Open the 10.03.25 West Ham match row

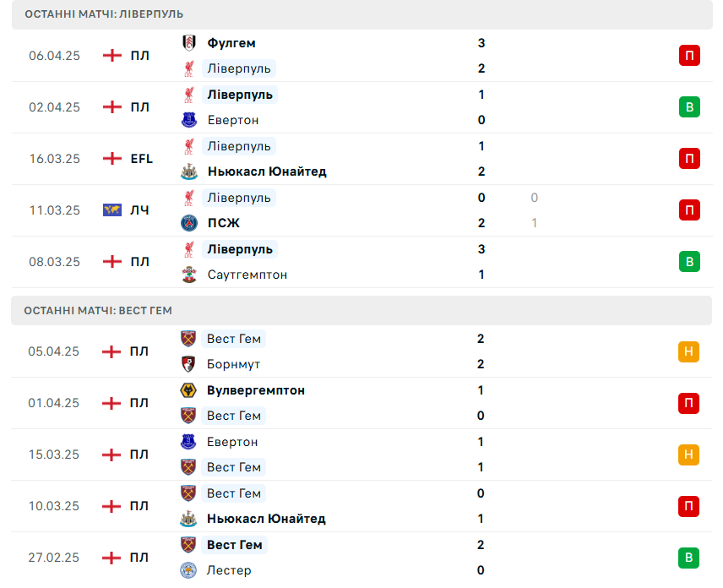(x=361, y=506)
